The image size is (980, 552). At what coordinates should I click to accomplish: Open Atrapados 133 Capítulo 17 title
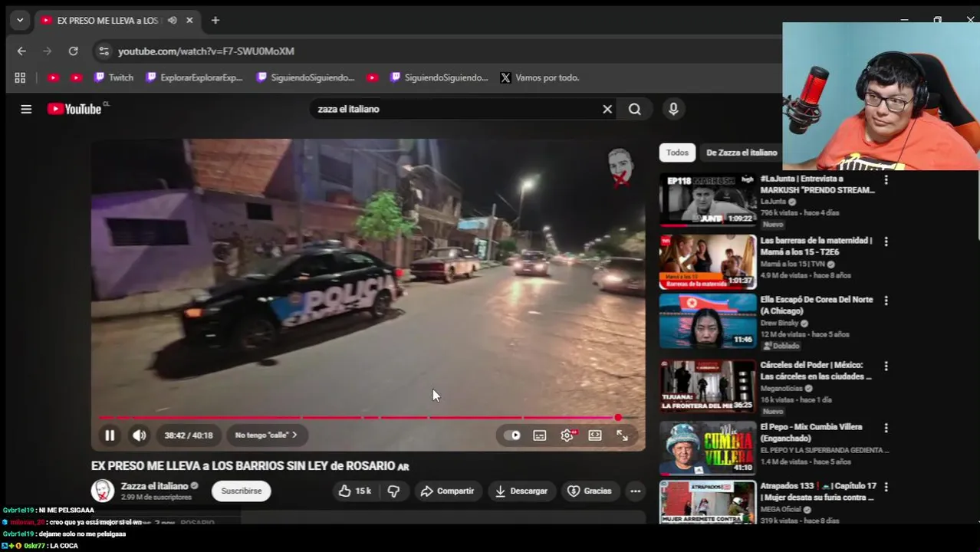(818, 491)
